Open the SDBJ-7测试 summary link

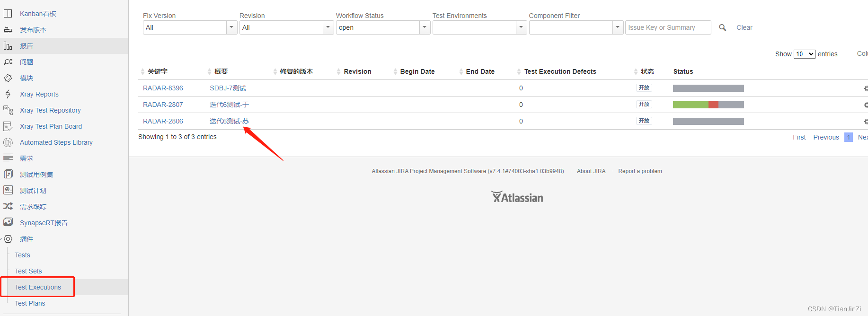[x=228, y=88]
